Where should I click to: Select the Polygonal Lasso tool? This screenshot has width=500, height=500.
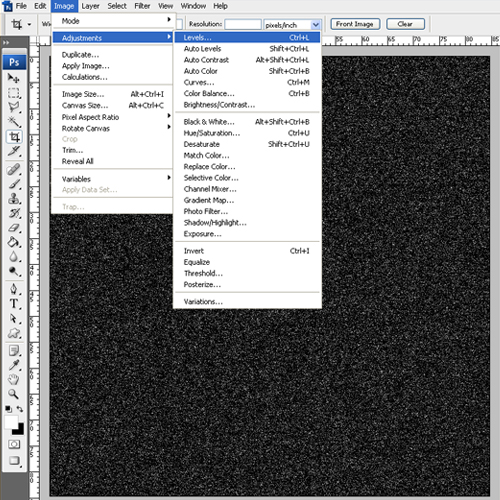pos(14,107)
